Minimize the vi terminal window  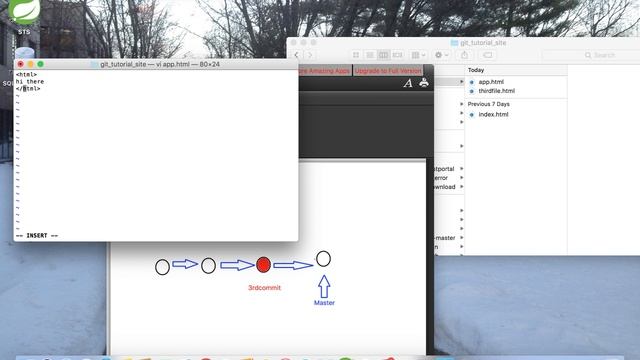[x=31, y=64]
